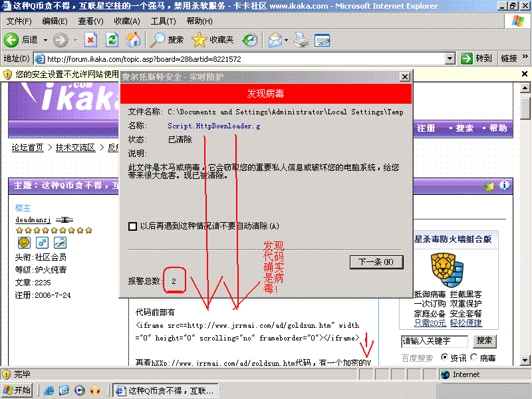Open the History toolbar icon
Screen dimensions: 532x399
tap(250, 40)
